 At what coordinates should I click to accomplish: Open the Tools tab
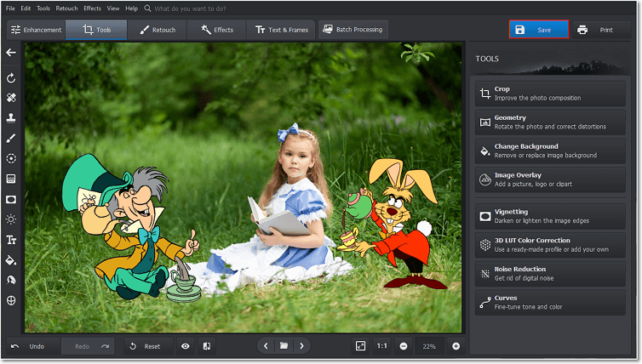click(96, 30)
